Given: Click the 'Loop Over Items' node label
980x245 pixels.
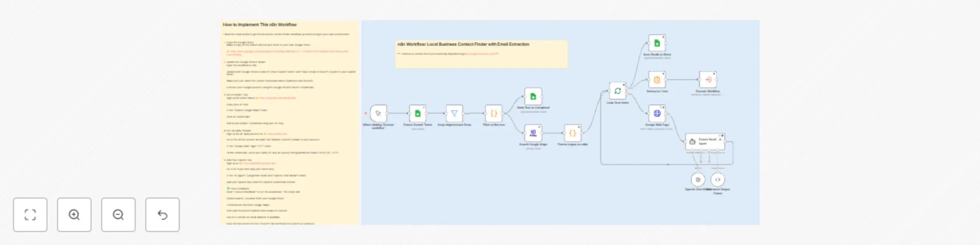Looking at the screenshot, I should click(x=617, y=103).
